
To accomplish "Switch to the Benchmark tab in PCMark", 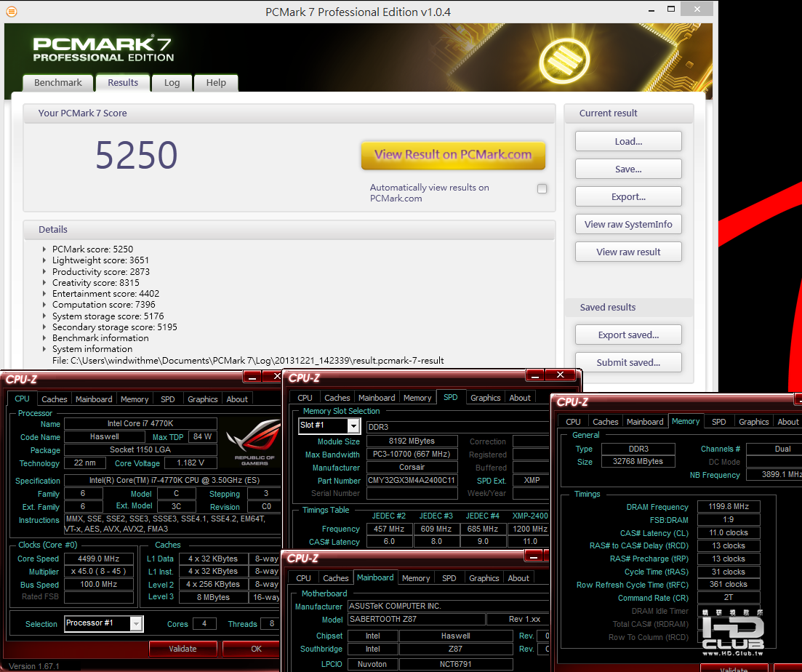I will pos(57,83).
